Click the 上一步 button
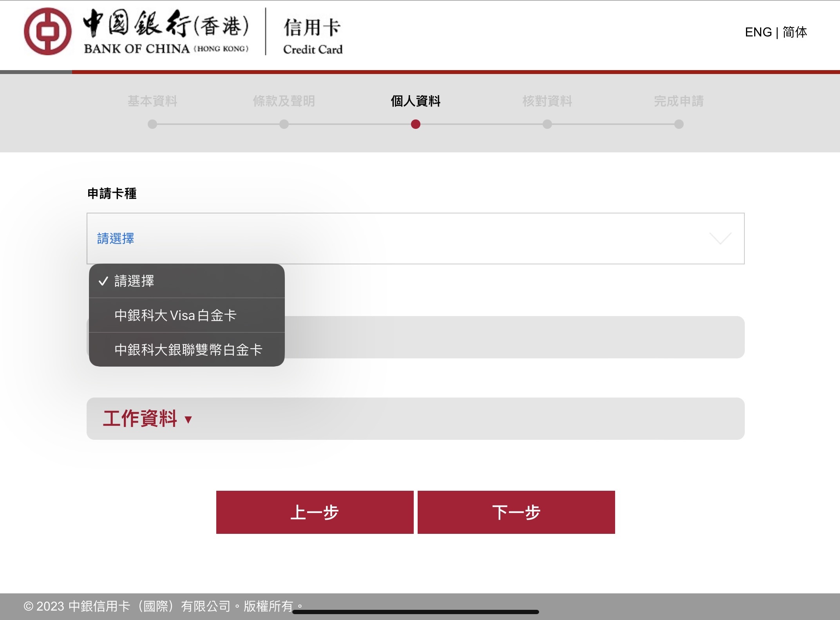 click(x=315, y=512)
